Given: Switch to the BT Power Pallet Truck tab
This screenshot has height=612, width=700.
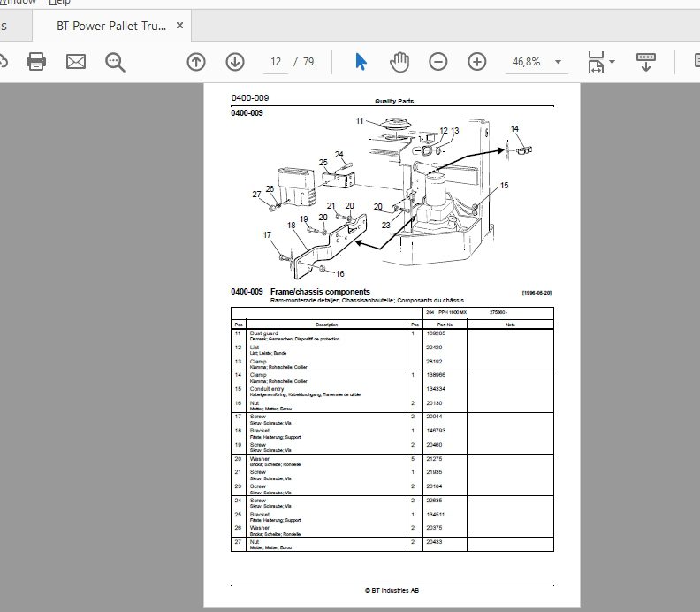Looking at the screenshot, I should pos(111,26).
